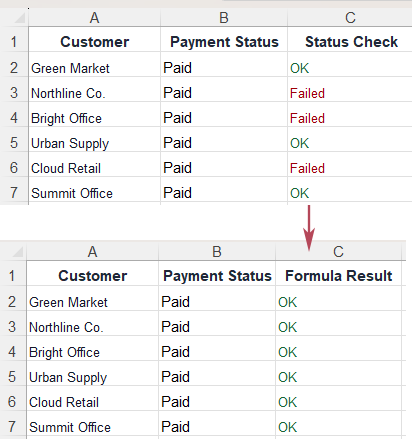This screenshot has width=412, height=441.
Task: Select 'Paid' cell for Cloud Retail in Formula Result sheet
Action: [217, 398]
